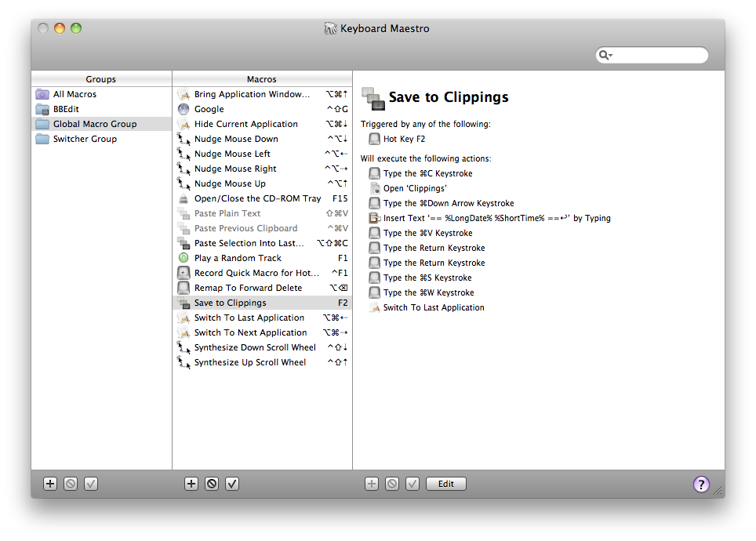Select Nudge Mouse Left macro
The height and width of the screenshot is (541, 756).
[262, 154]
